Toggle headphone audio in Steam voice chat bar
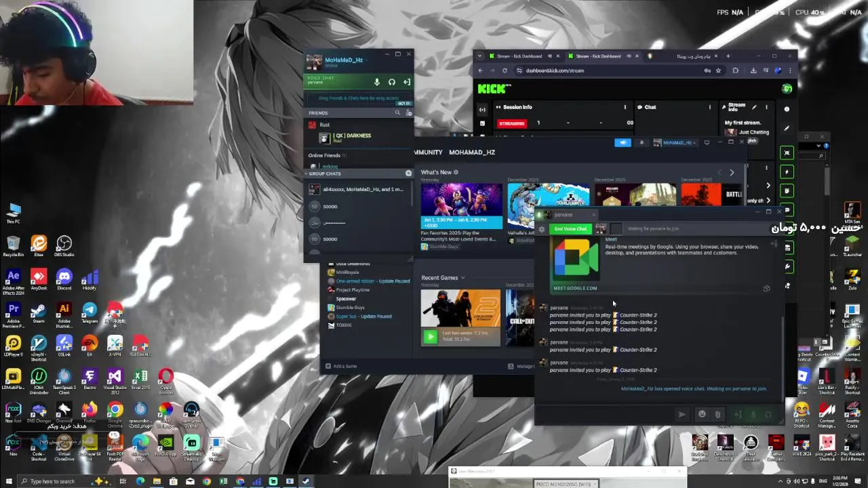 click(391, 82)
